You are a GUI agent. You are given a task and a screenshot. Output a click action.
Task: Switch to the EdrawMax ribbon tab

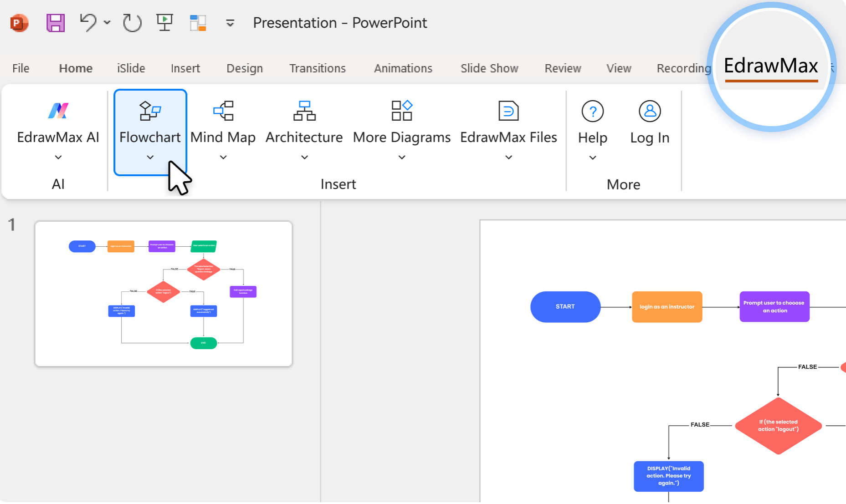[x=771, y=66]
